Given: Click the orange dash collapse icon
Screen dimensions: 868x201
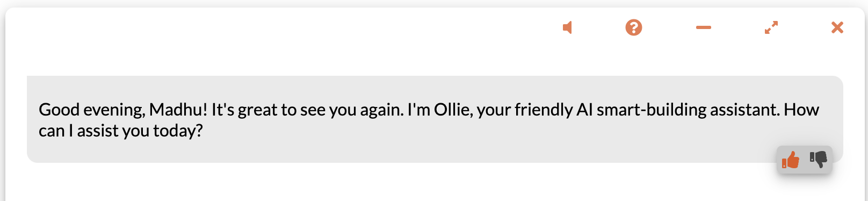Looking at the screenshot, I should pyautogui.click(x=704, y=27).
